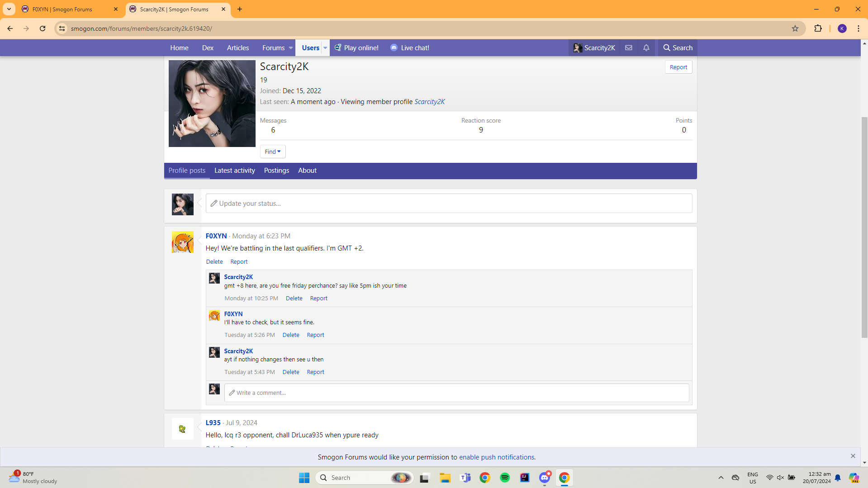868x488 pixels.
Task: Open Microsoft Teams from the taskbar
Action: [x=465, y=478]
